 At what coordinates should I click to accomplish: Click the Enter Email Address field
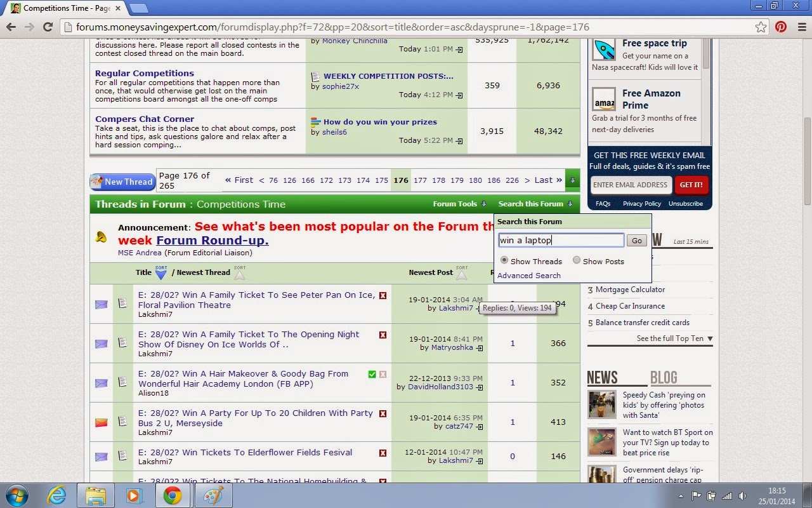tap(631, 185)
